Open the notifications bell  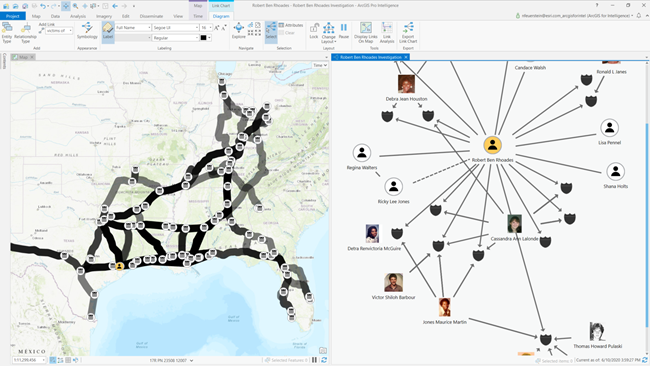point(639,16)
